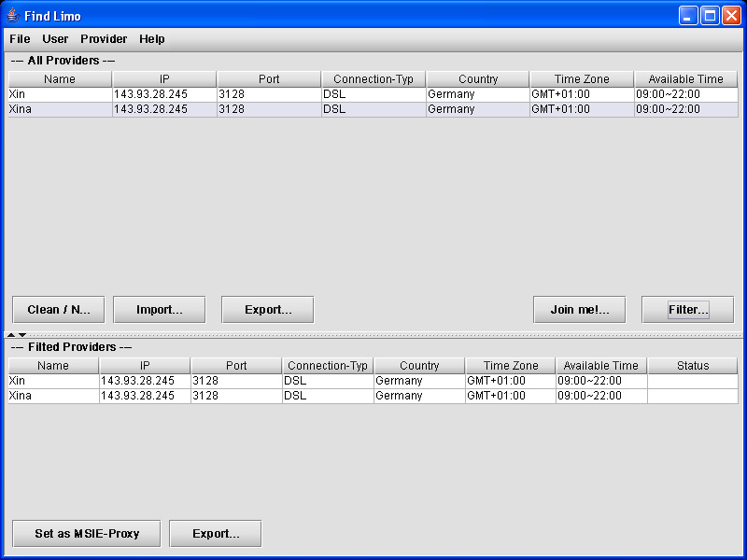The width and height of the screenshot is (747, 560).
Task: Click the split pane divider bar
Action: [373, 334]
